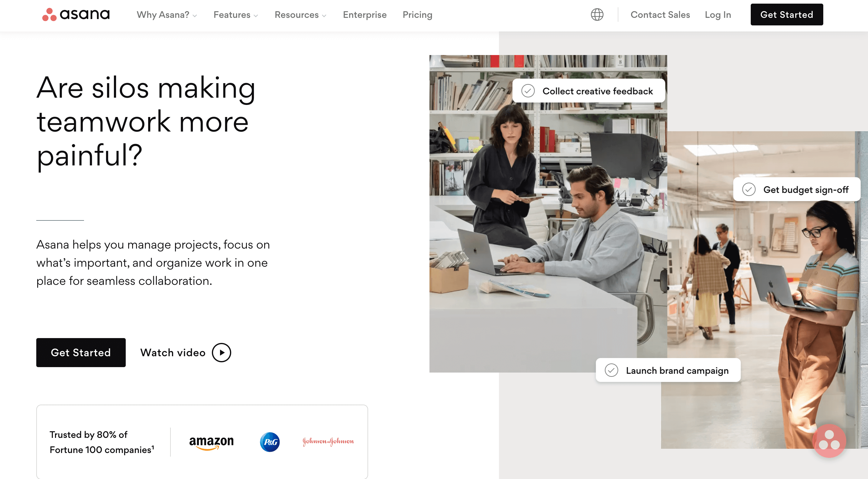Click the Asana logo in the header
This screenshot has height=479, width=868.
76,14
